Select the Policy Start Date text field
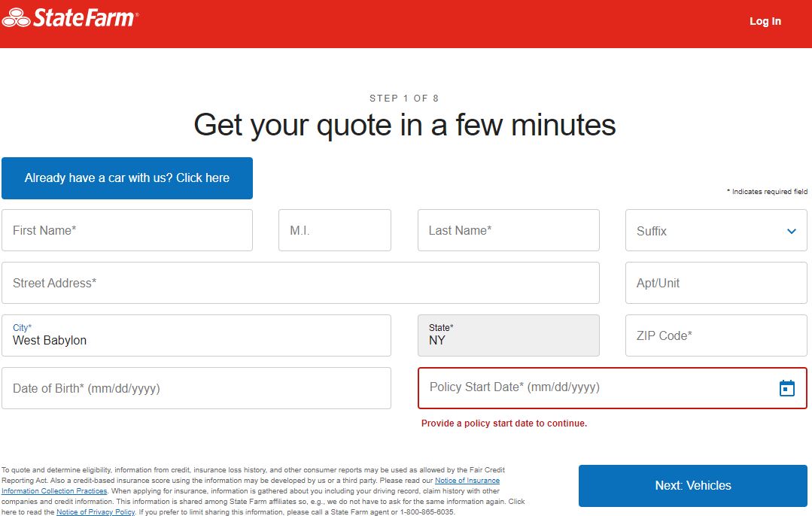Image resolution: width=812 pixels, height=516 pixels. point(595,387)
